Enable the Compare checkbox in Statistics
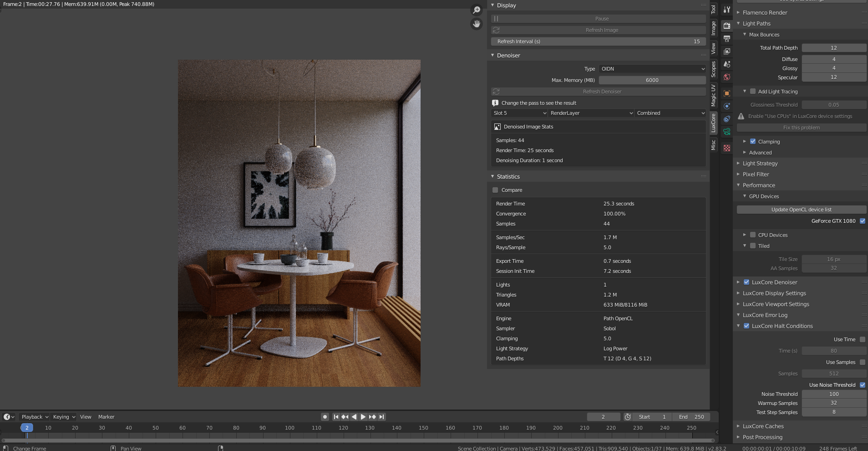Screen dimensions: 868x451 click(495, 190)
